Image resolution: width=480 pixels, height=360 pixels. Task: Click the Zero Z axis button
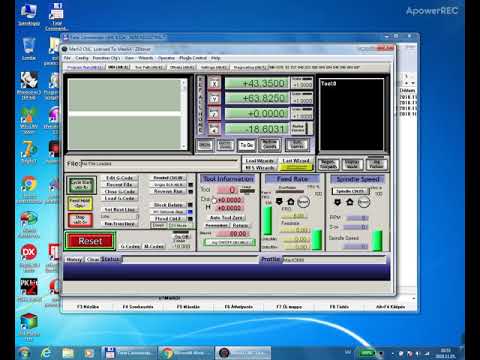click(x=214, y=114)
